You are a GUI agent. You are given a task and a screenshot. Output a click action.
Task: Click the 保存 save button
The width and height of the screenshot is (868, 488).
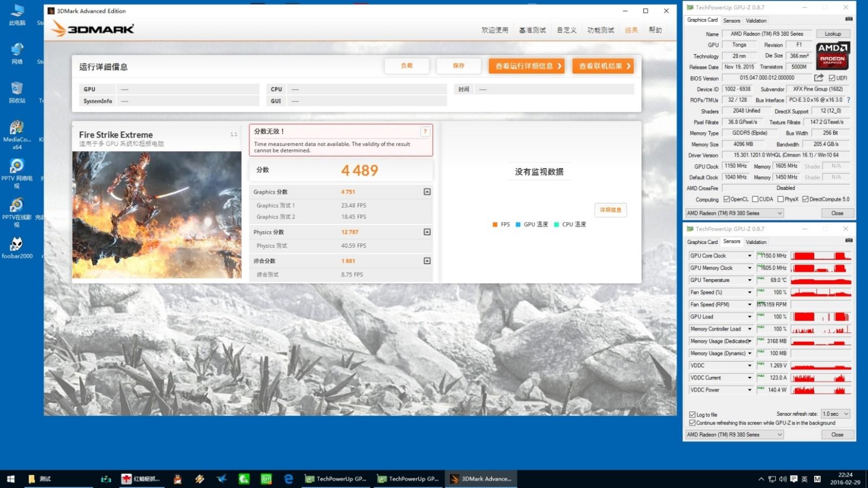(x=458, y=66)
